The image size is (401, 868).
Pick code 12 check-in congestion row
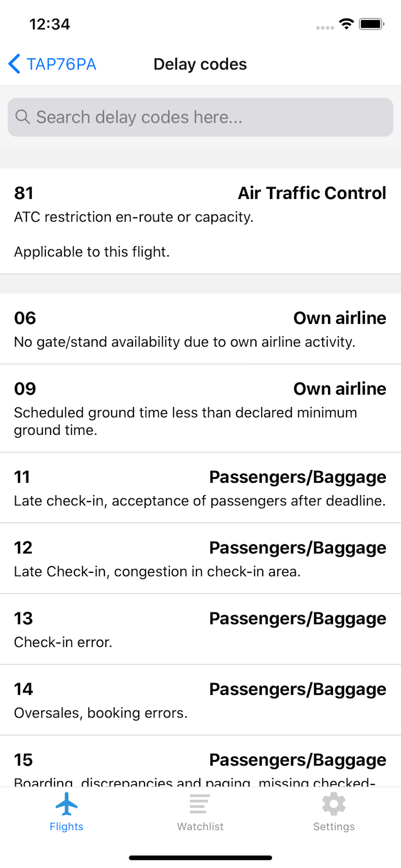point(200,558)
